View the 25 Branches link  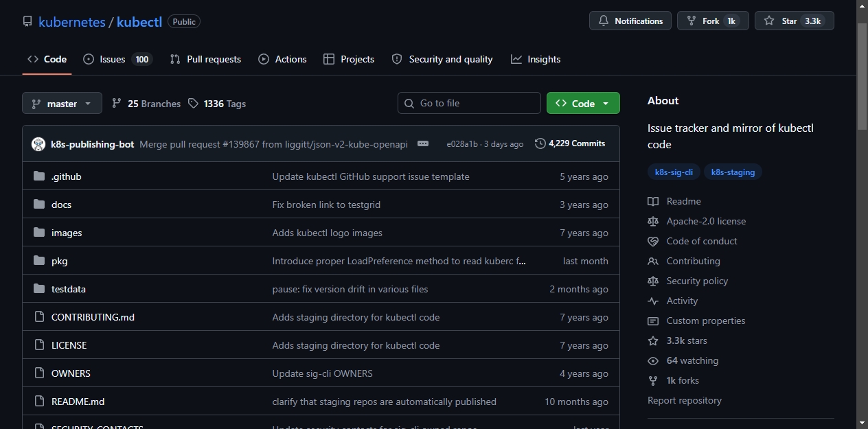click(146, 104)
